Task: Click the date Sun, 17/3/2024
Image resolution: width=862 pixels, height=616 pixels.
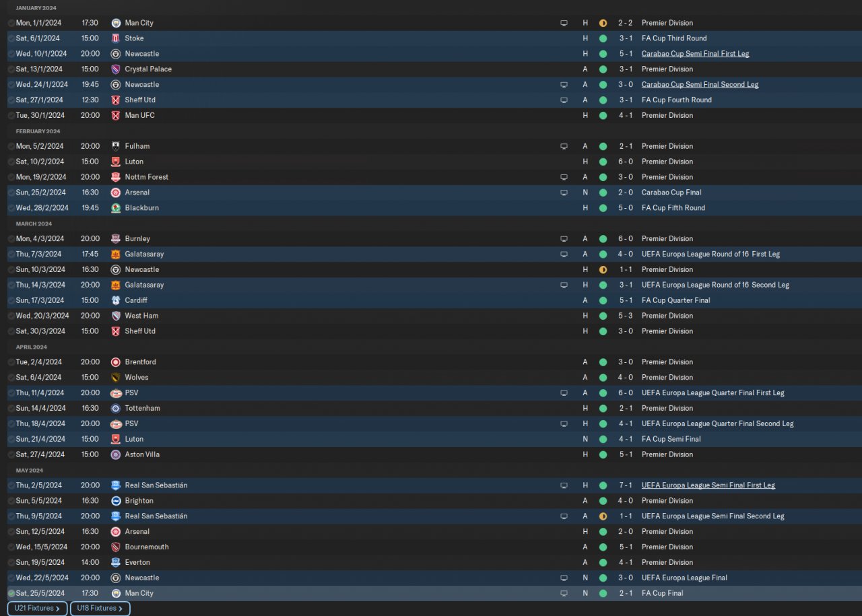Action: [40, 300]
